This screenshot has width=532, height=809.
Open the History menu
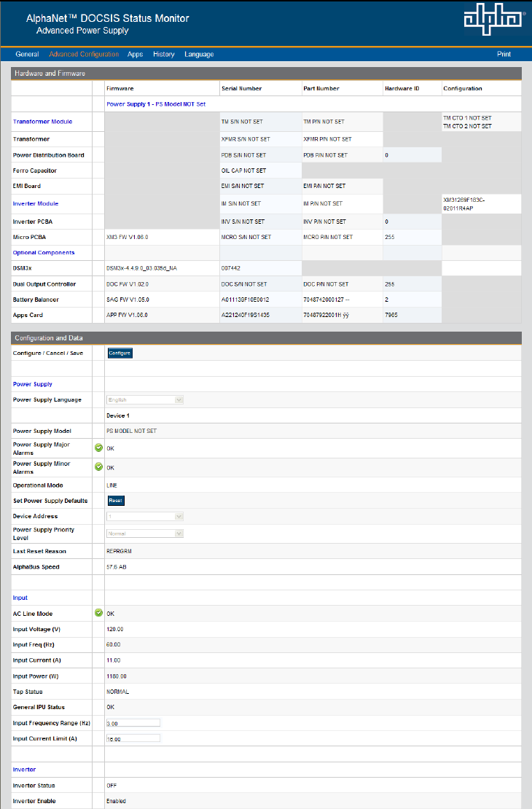163,54
